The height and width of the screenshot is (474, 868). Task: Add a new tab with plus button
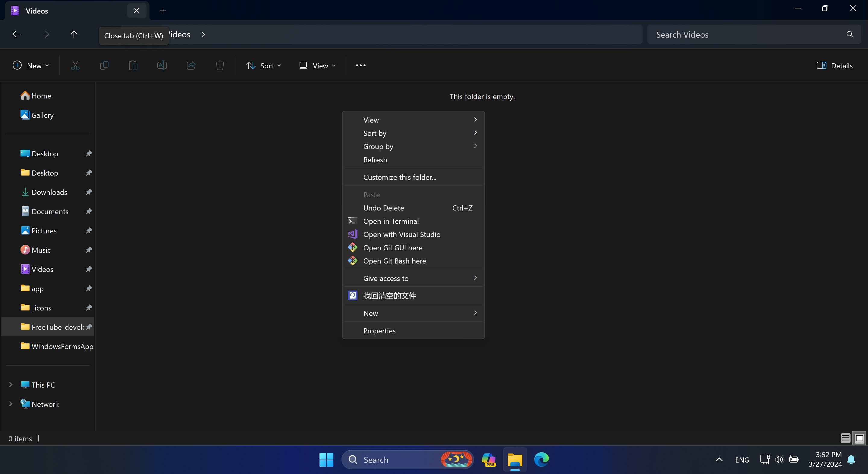point(163,11)
